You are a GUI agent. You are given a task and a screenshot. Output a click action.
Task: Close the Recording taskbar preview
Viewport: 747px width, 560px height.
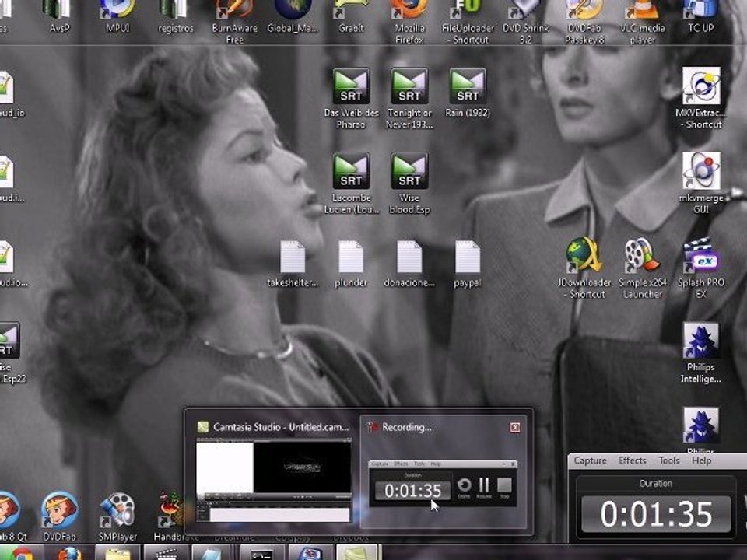pos(515,427)
